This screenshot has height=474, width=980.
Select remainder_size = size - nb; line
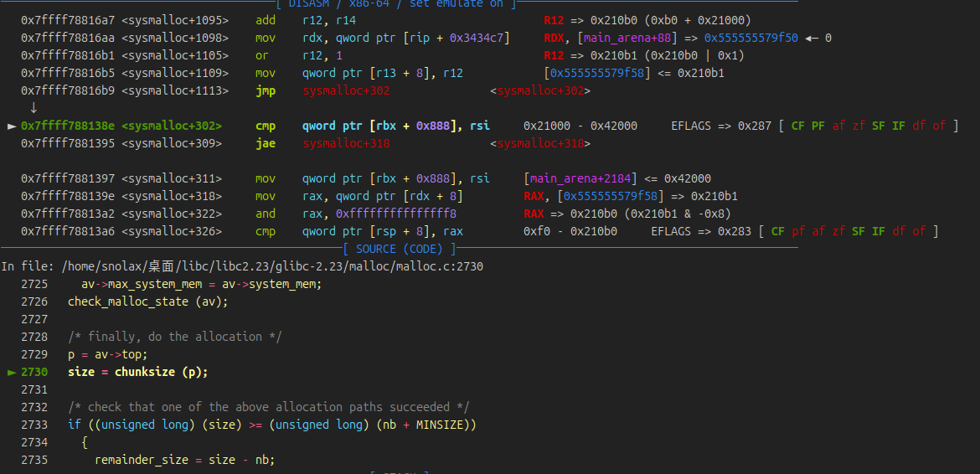coord(185,460)
